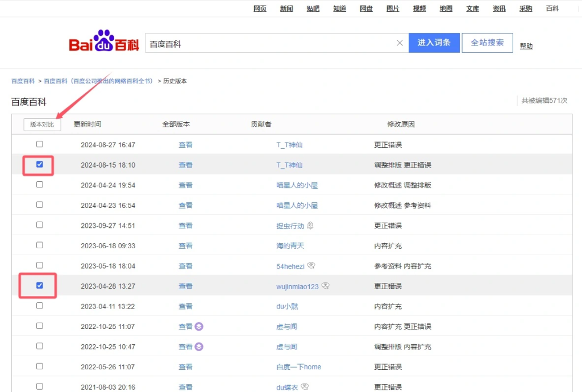582x392 pixels.
Task: Click the 进入词条 button
Action: tap(434, 43)
